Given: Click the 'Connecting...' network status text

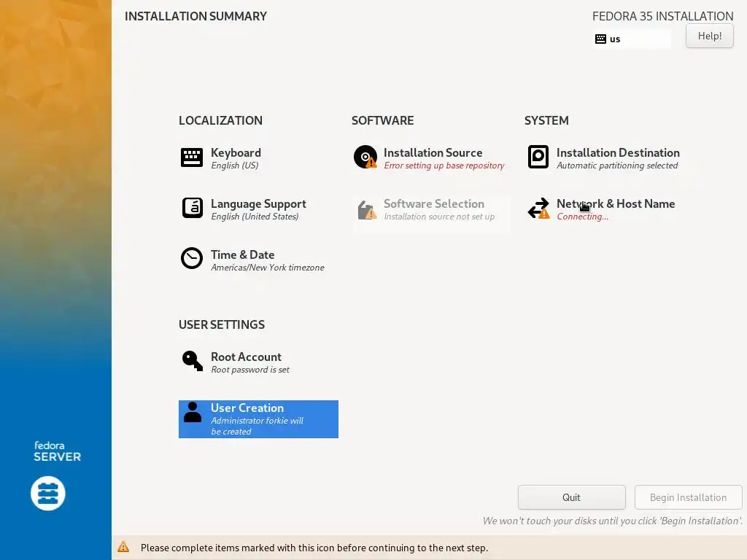Looking at the screenshot, I should tap(582, 217).
